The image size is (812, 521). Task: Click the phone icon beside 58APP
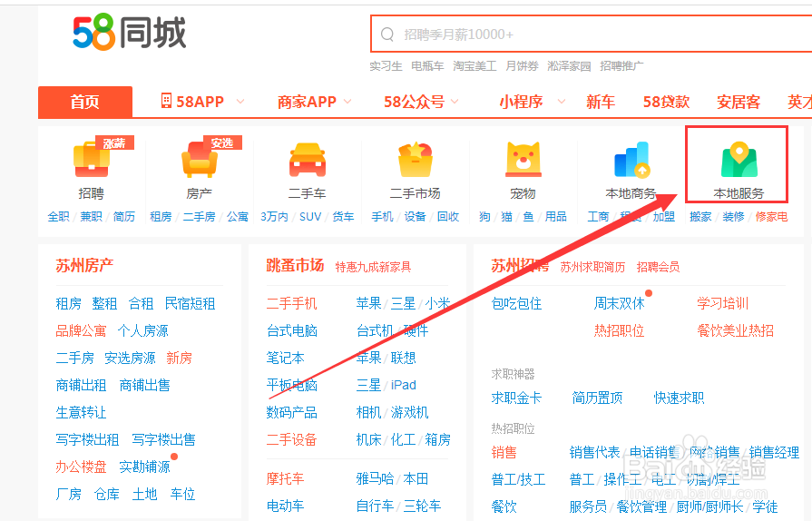click(166, 101)
